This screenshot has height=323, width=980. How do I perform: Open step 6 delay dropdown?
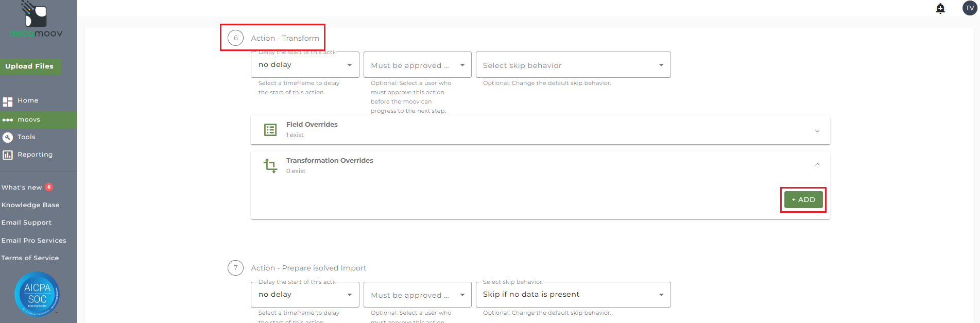(x=305, y=65)
